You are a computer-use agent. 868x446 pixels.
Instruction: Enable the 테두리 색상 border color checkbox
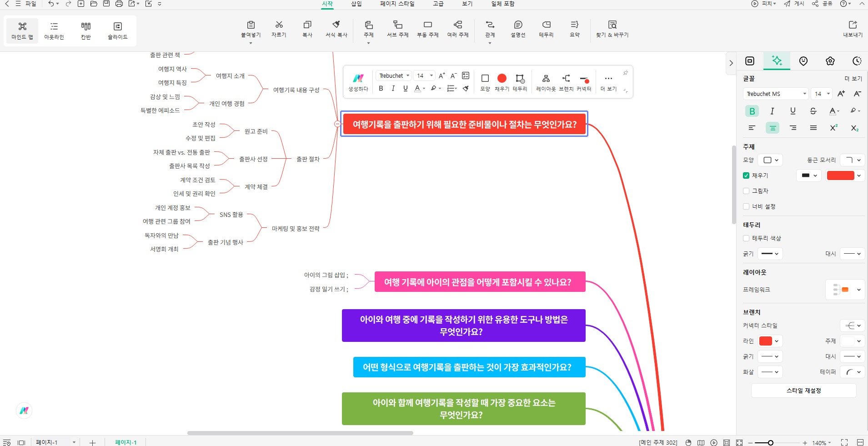[746, 238]
